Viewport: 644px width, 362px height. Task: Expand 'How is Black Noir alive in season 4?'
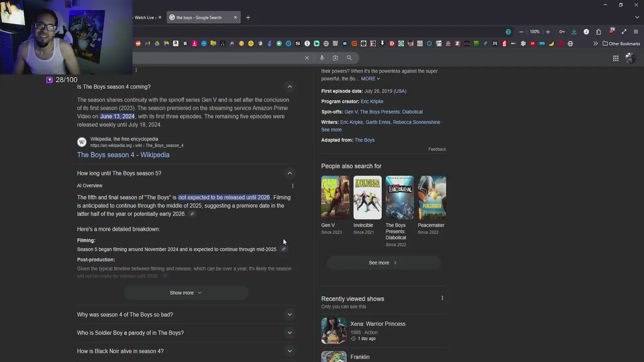click(290, 351)
